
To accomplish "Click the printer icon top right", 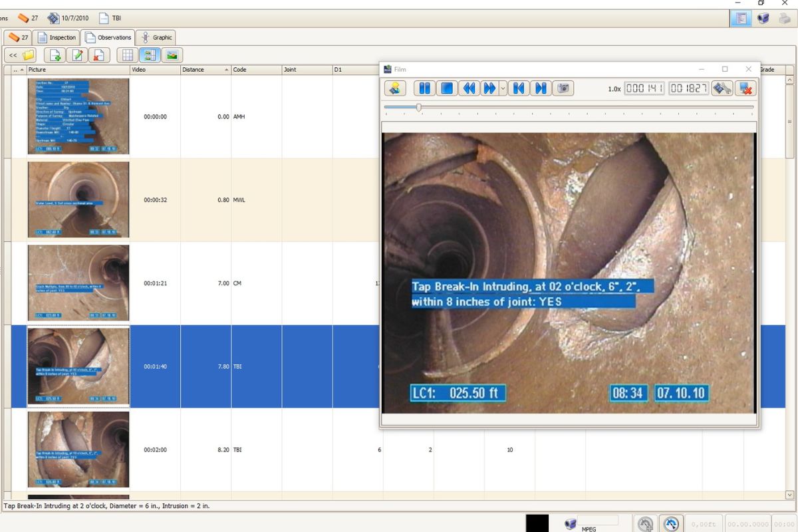I will point(785,19).
